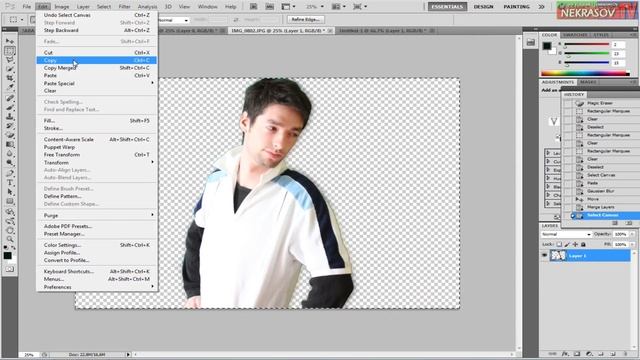This screenshot has width=640, height=360.
Task: Select the Gradient tool
Action: pos(10,144)
